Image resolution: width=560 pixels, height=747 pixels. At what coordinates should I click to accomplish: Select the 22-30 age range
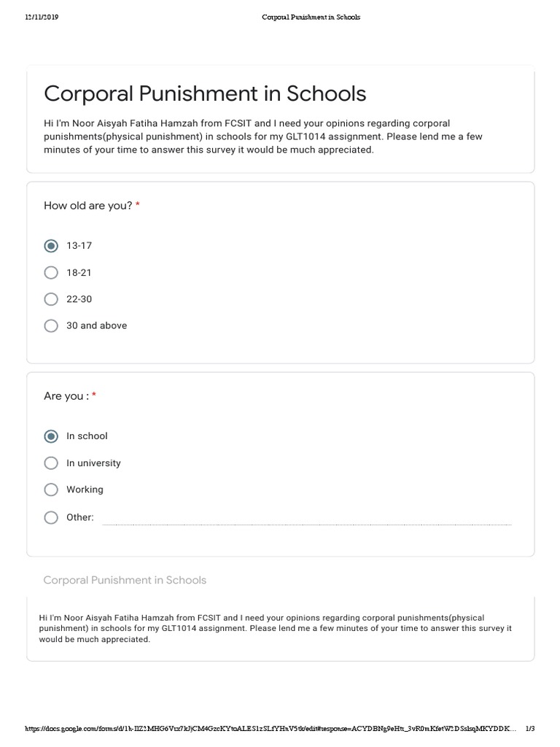51,299
